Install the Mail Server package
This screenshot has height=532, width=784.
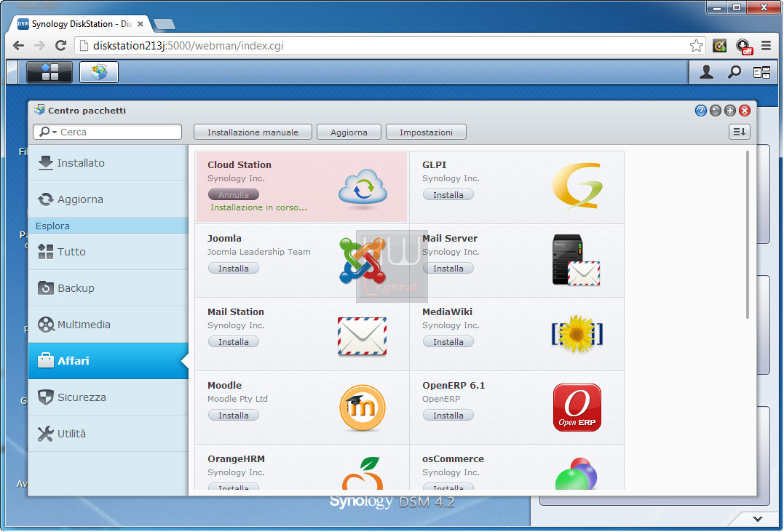(448, 268)
